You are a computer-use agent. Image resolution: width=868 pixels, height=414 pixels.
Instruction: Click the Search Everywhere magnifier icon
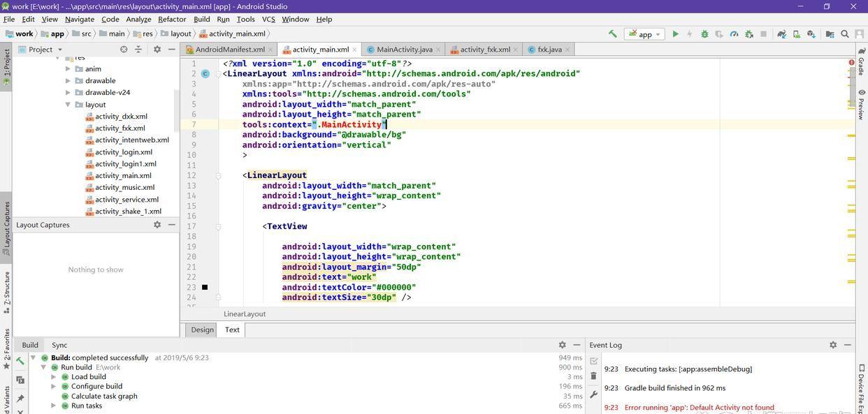pos(845,34)
